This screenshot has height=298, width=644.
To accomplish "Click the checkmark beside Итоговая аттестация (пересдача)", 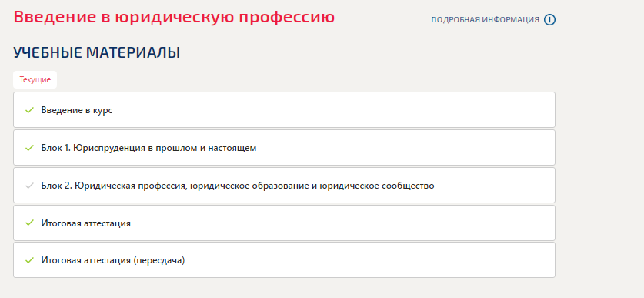I will (29, 260).
